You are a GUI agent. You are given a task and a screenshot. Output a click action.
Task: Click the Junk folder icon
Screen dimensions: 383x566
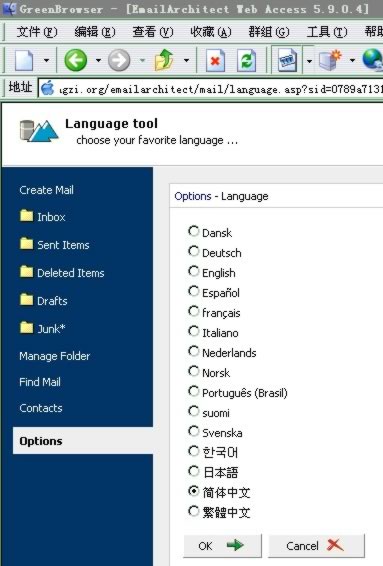[26, 327]
